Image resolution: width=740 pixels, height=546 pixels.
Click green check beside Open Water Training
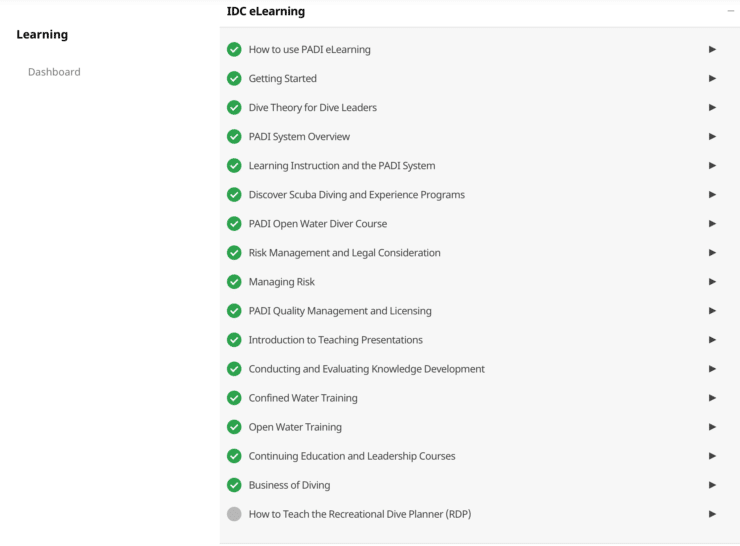click(x=234, y=427)
